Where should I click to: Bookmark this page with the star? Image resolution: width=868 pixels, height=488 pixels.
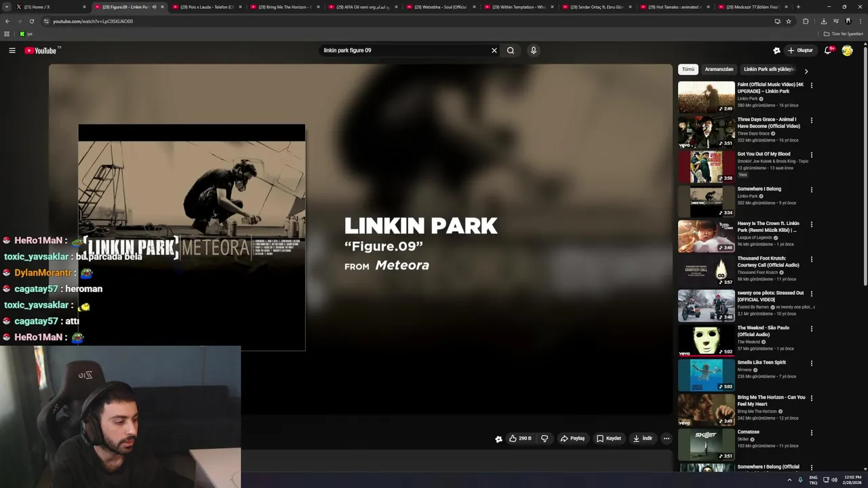[x=789, y=21]
